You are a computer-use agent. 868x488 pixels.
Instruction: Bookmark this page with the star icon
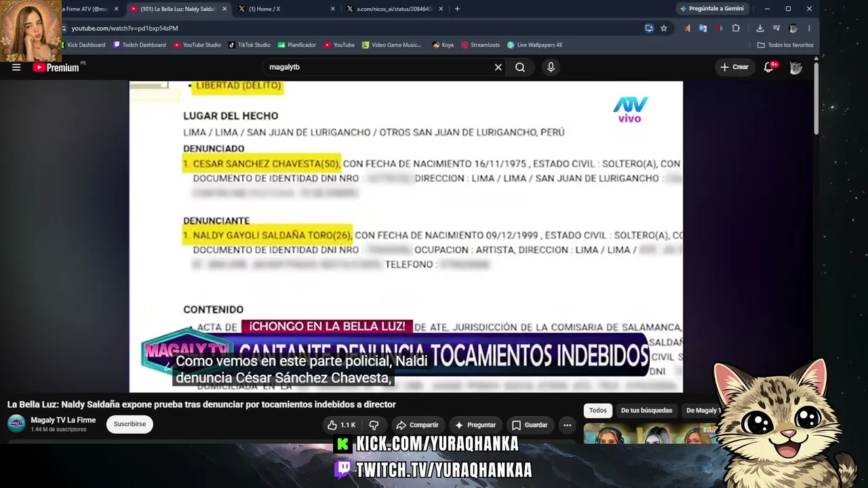(664, 28)
